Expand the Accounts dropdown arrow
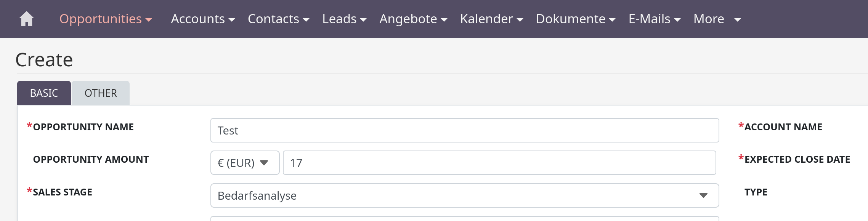Viewport: 868px width, 221px height. tap(232, 20)
